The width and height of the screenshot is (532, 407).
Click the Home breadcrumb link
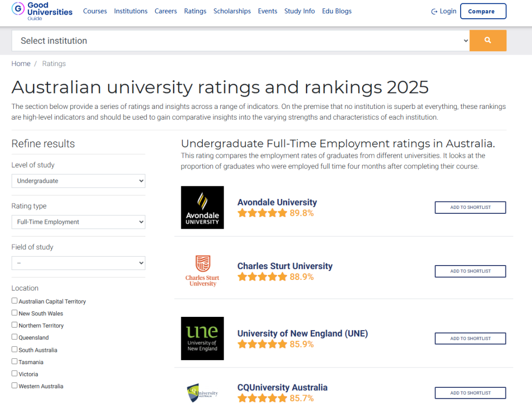(x=21, y=64)
